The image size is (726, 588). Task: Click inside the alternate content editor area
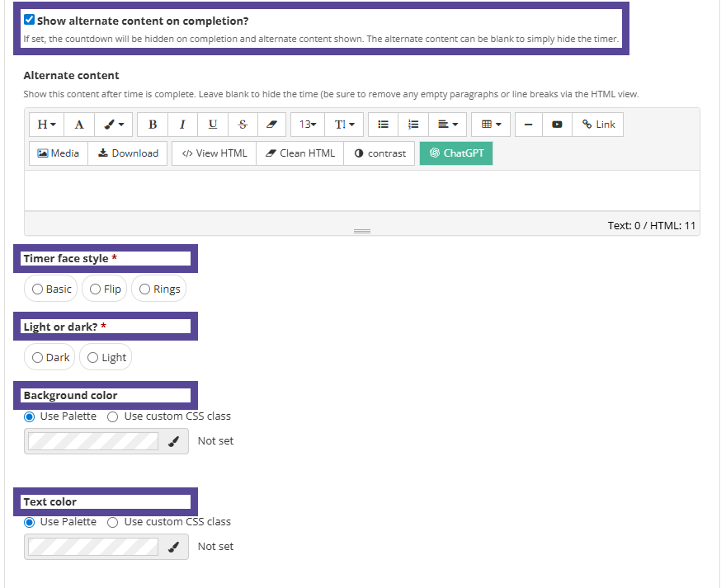pyautogui.click(x=362, y=191)
